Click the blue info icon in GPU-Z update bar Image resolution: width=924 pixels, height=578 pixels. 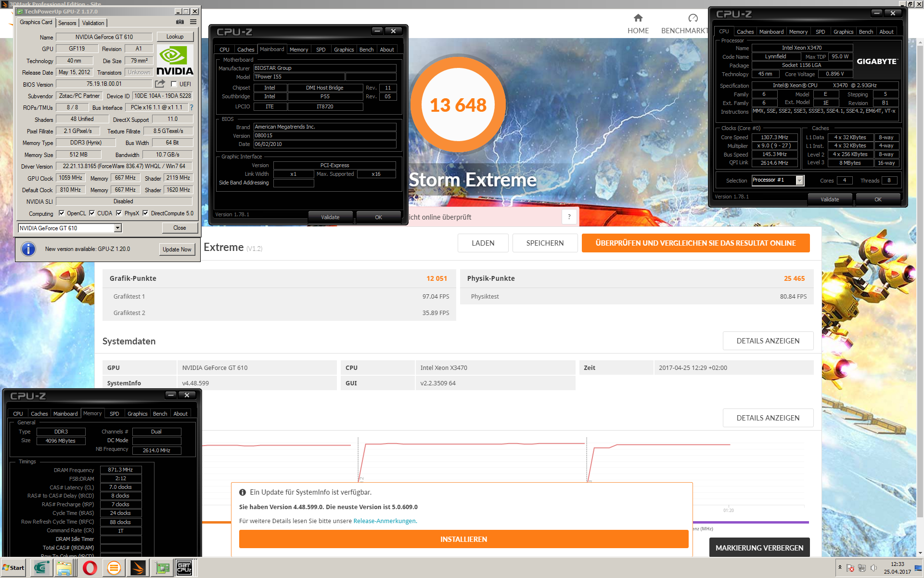[28, 249]
